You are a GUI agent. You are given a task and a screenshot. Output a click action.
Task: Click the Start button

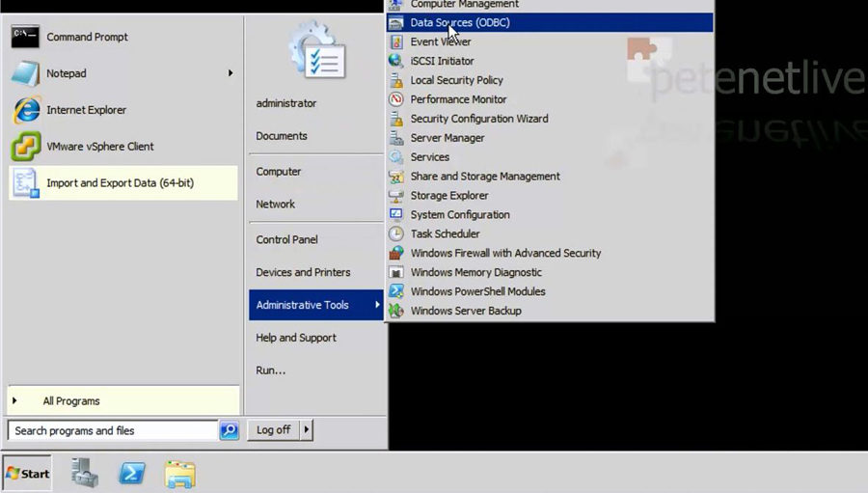click(x=27, y=474)
